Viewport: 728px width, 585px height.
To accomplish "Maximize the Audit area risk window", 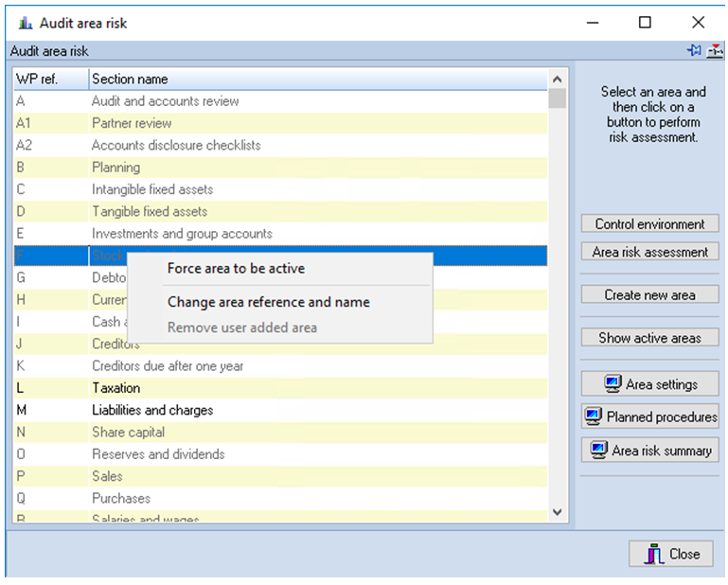I will [645, 23].
